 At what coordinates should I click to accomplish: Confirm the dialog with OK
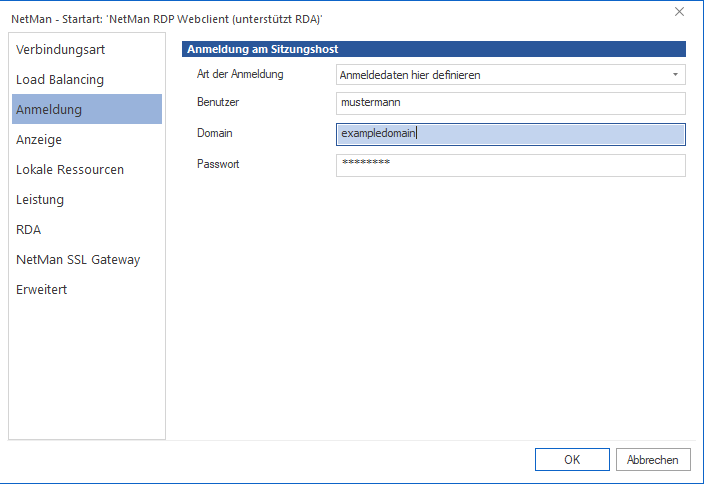tap(572, 459)
